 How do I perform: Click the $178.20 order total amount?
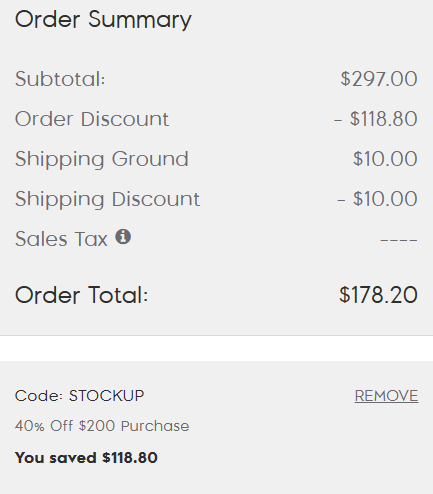tap(378, 295)
